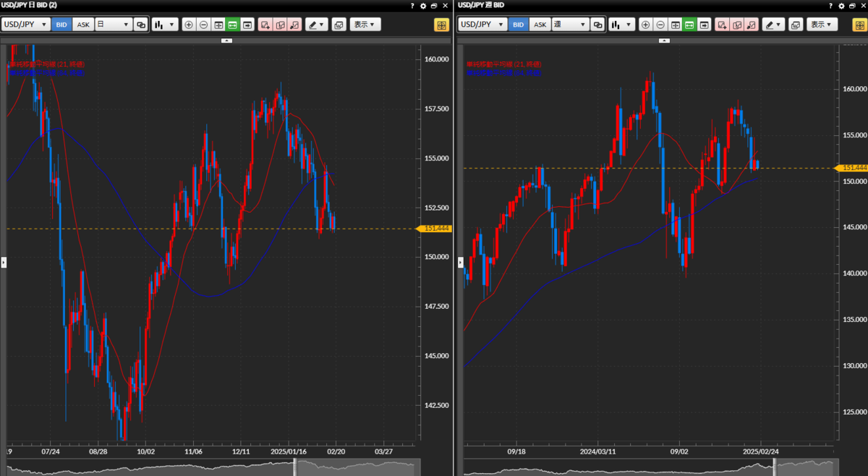This screenshot has width=868, height=476.
Task: Remove indicator in weekly chart toolbar
Action: [x=752, y=25]
